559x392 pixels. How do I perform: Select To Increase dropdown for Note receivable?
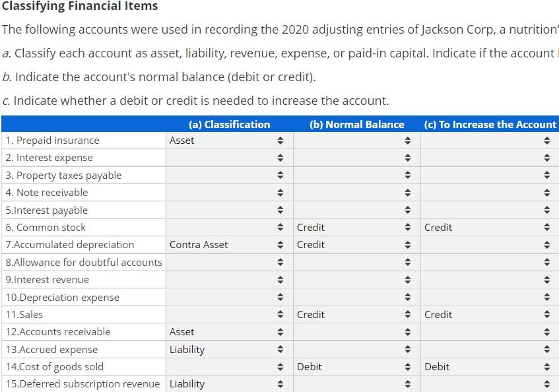coord(490,193)
